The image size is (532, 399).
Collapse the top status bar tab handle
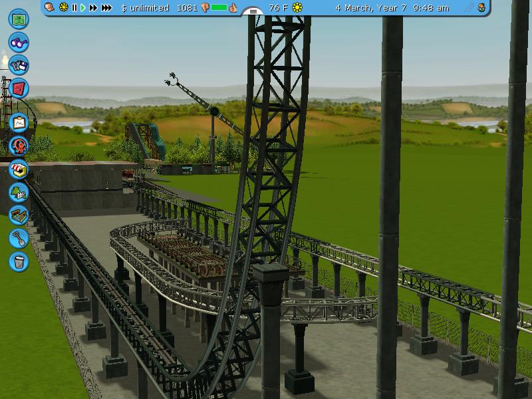(x=253, y=11)
